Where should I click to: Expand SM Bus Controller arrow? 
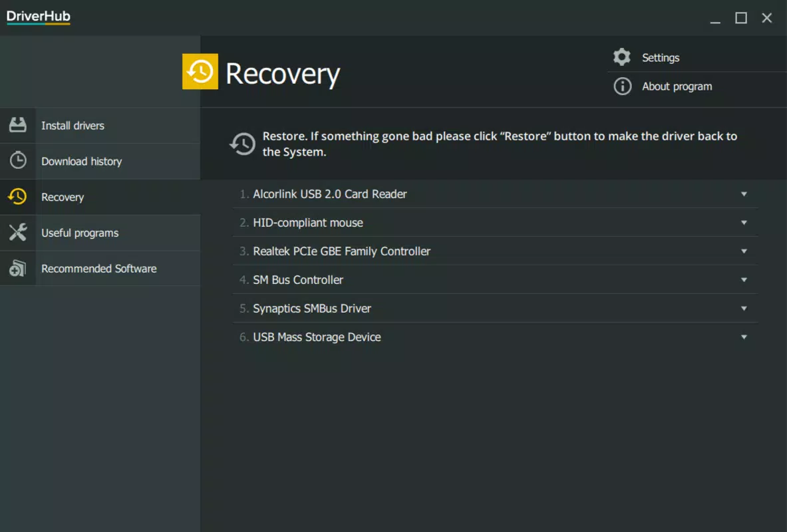point(744,279)
